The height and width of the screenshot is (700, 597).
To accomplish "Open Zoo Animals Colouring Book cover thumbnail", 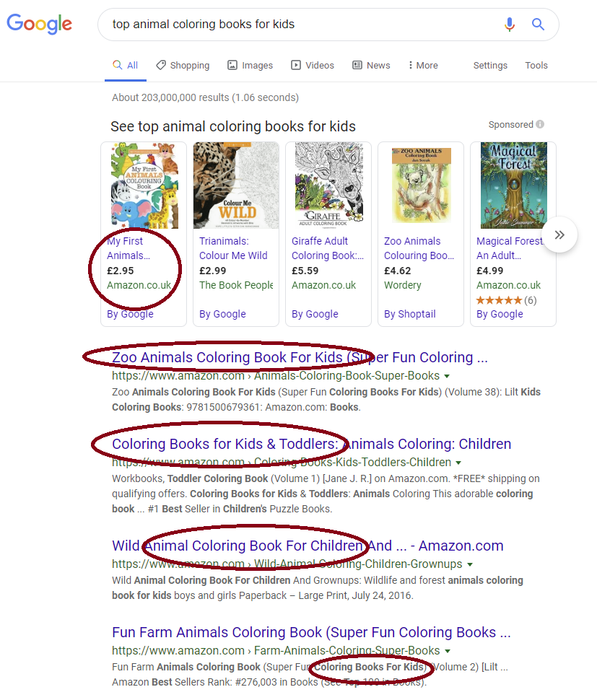I will [x=421, y=185].
